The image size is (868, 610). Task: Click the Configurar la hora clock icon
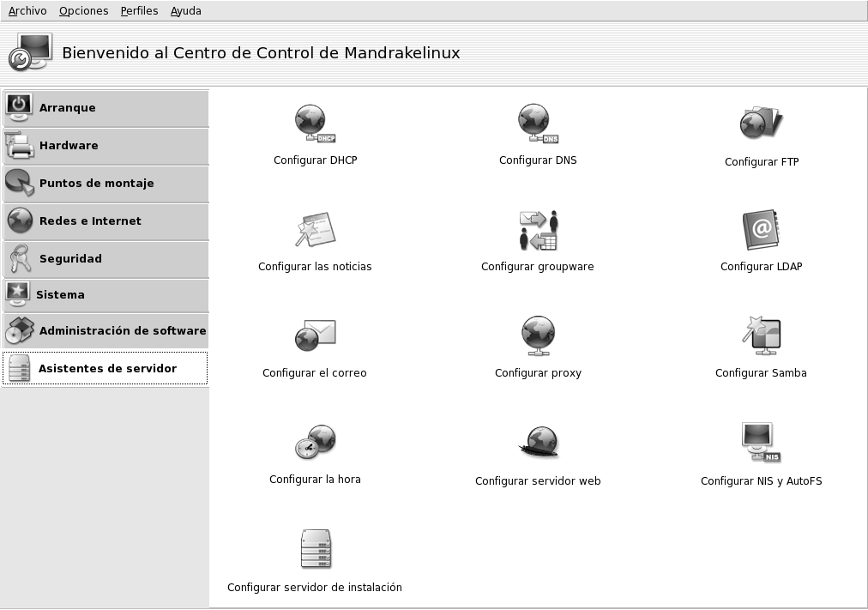pyautogui.click(x=315, y=442)
